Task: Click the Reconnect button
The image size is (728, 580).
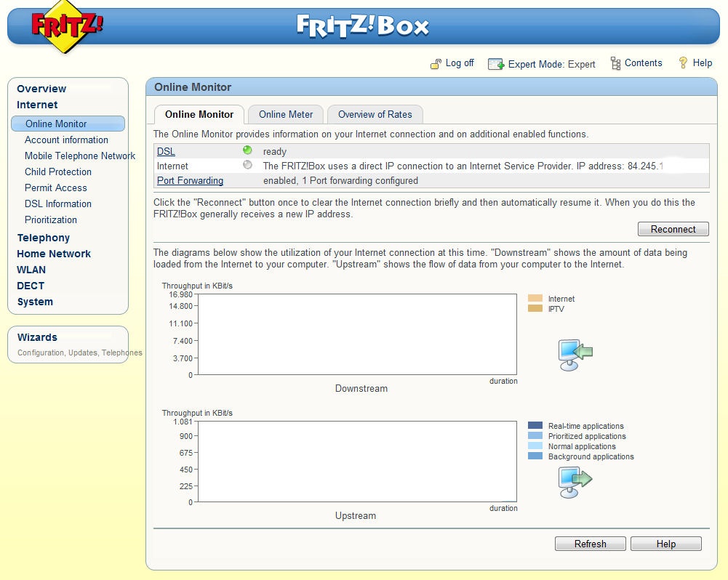Action: [x=673, y=229]
